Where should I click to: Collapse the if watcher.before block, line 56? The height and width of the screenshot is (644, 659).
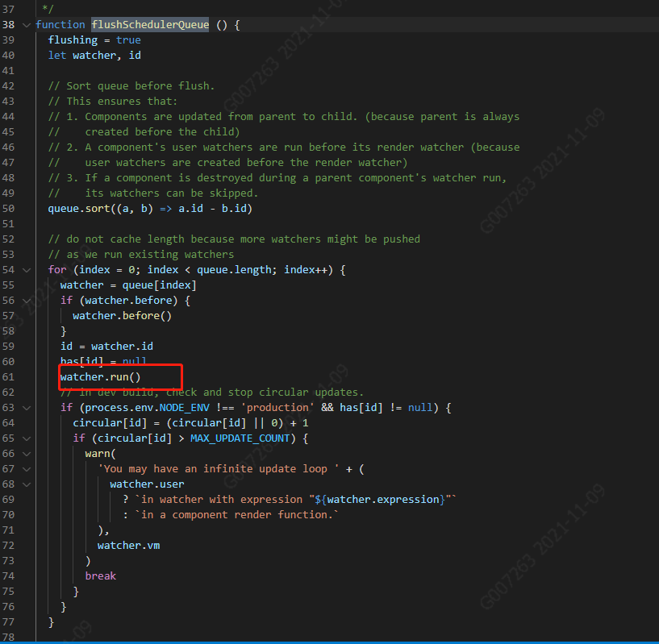coord(27,301)
